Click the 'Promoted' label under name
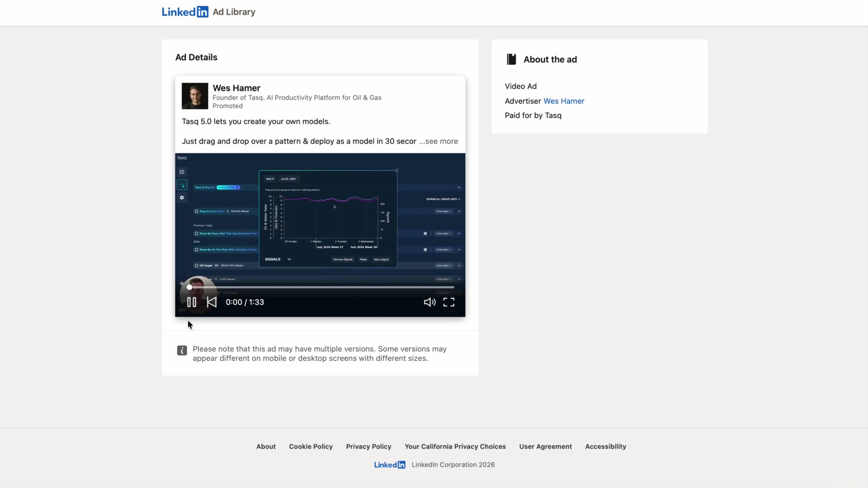 tap(227, 106)
